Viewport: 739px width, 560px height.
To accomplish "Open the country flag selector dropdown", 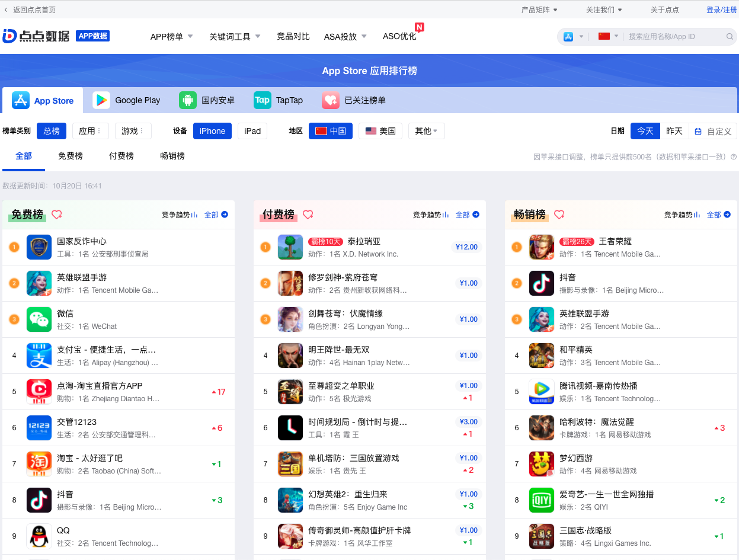I will click(x=608, y=37).
